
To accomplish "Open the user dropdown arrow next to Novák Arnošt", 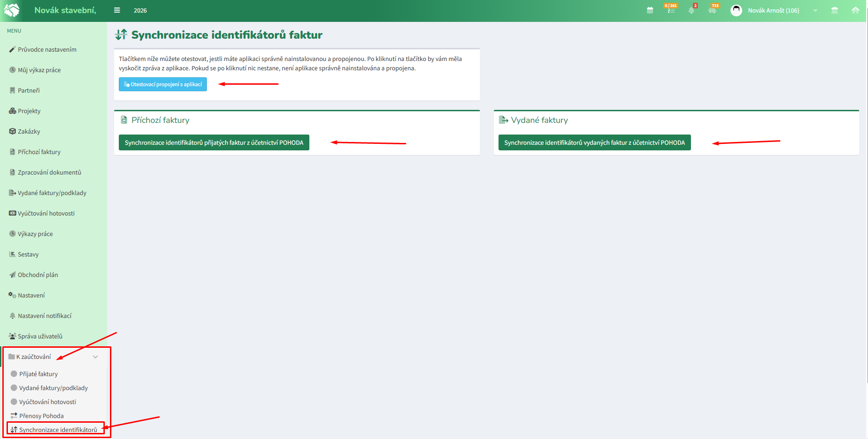I will pyautogui.click(x=815, y=11).
